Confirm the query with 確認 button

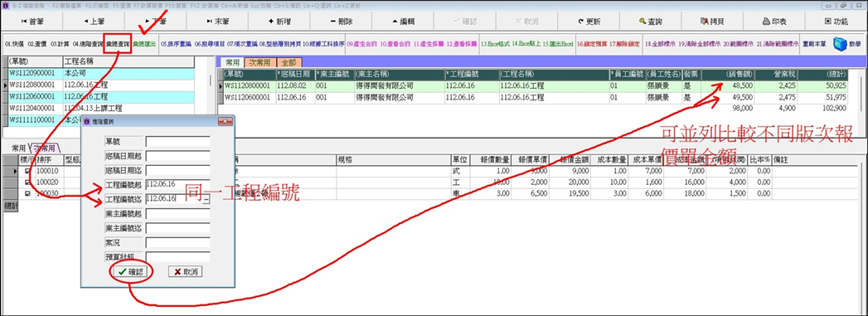(131, 272)
